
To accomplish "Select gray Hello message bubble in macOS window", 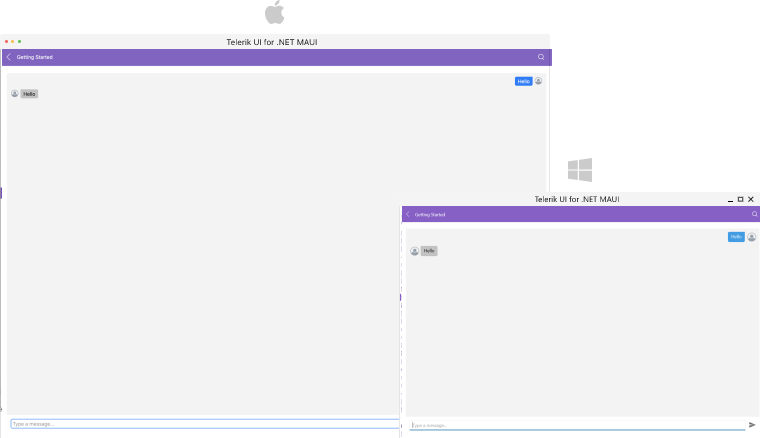I will 29,94.
